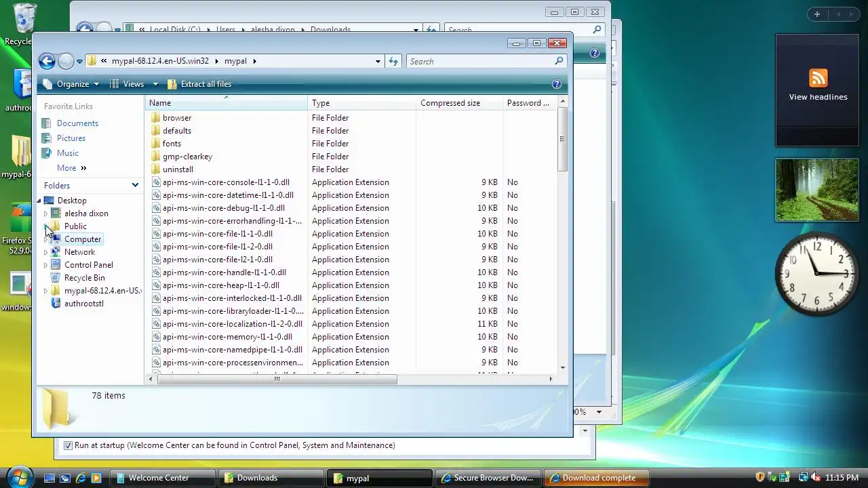868x488 pixels.
Task: Select api-ms-win-core-console-l1-1-0.dll file icon
Action: point(156,182)
